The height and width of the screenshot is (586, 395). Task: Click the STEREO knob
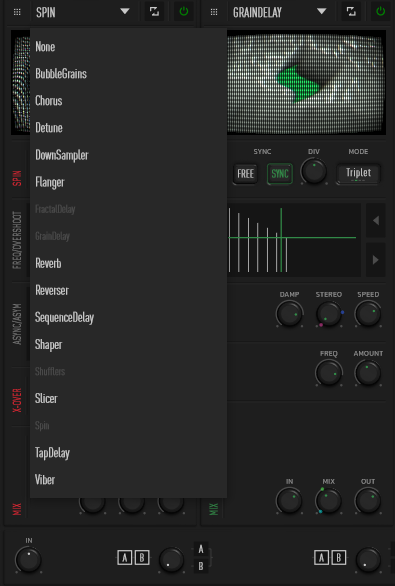click(329, 314)
